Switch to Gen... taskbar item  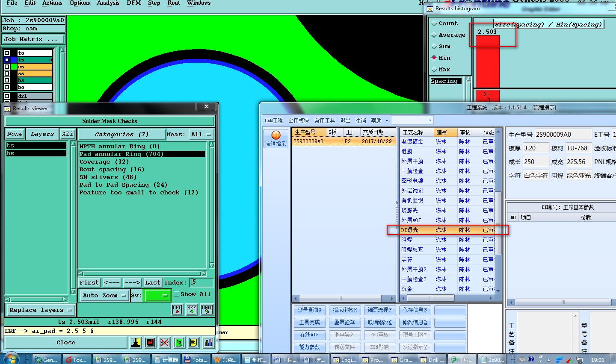coord(46,360)
